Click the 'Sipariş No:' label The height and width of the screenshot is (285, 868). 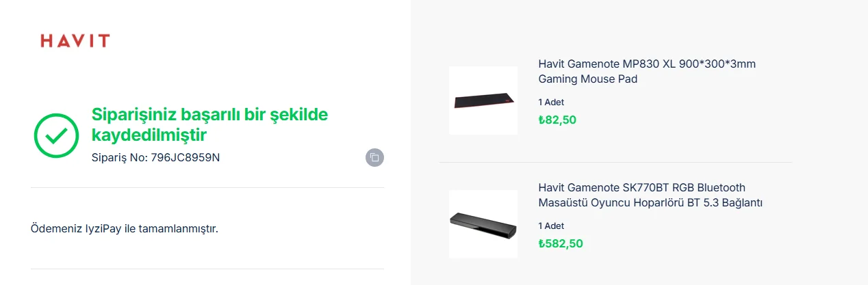point(119,158)
